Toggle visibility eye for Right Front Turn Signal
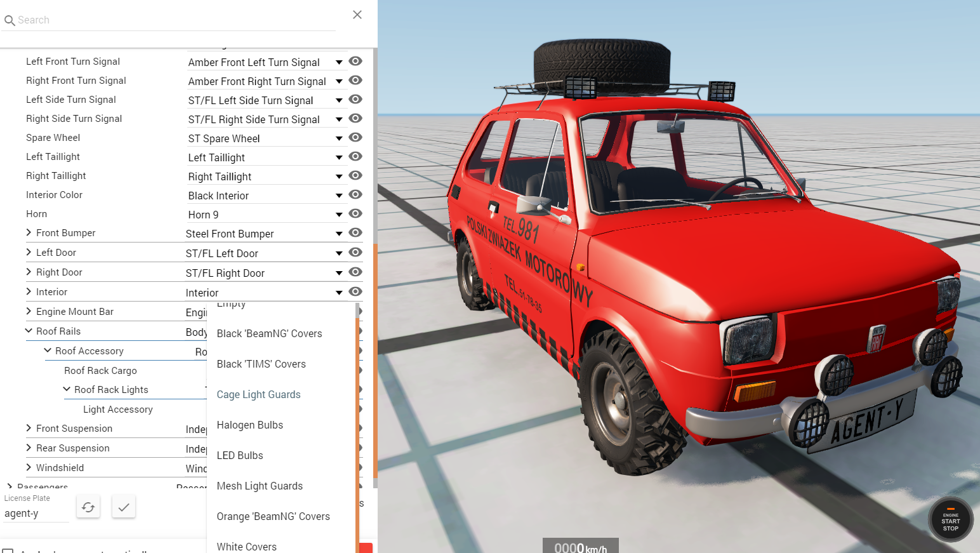Image resolution: width=980 pixels, height=553 pixels. point(355,80)
